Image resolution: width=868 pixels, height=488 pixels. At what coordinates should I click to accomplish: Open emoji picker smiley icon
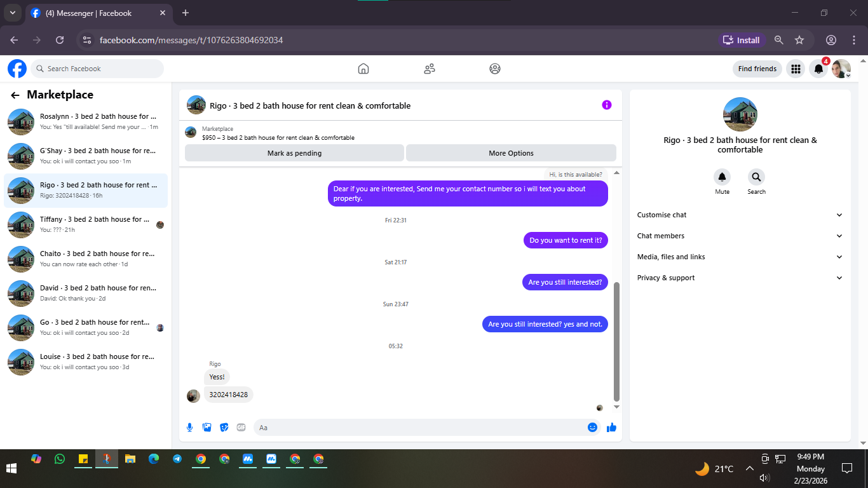(x=592, y=428)
